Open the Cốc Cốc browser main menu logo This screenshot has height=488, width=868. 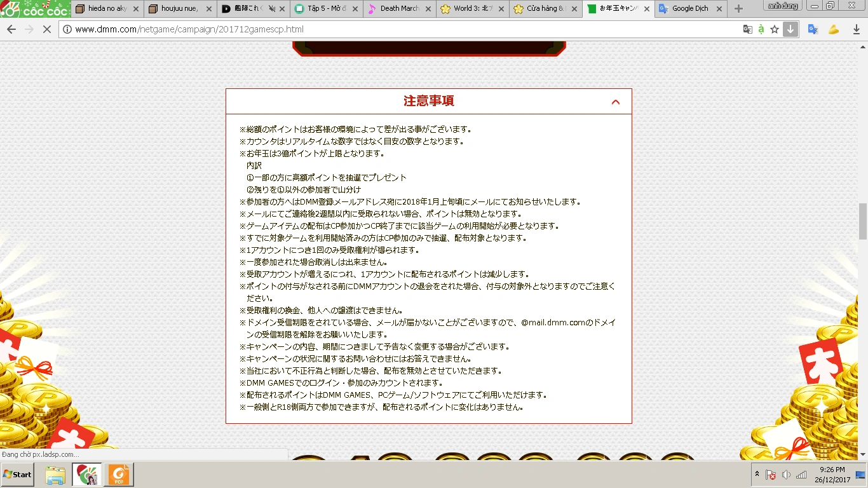34,8
